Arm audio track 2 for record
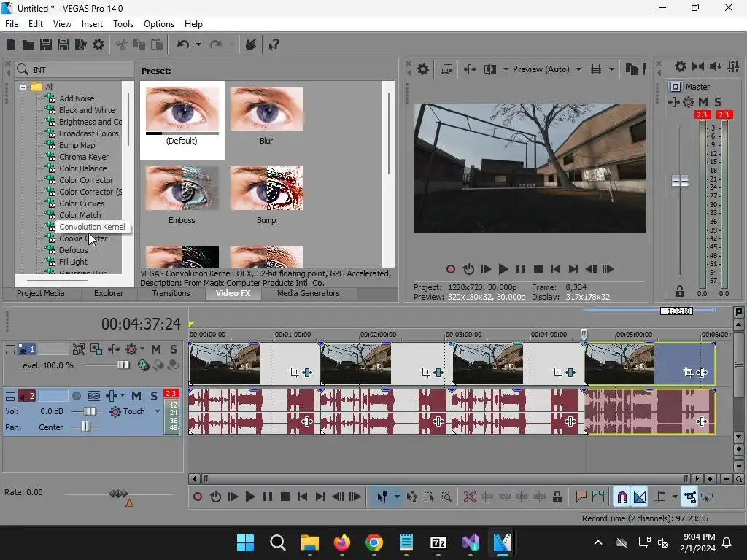747x560 pixels. click(76, 396)
